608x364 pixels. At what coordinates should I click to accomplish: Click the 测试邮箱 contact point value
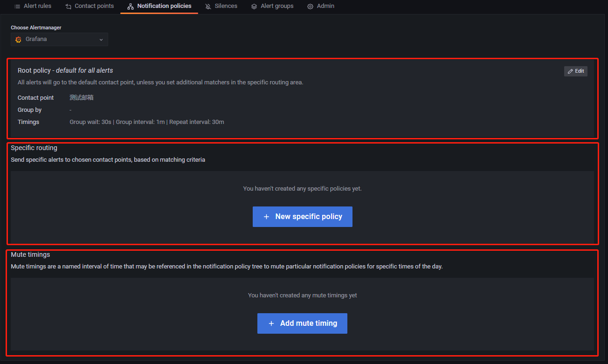tap(82, 98)
